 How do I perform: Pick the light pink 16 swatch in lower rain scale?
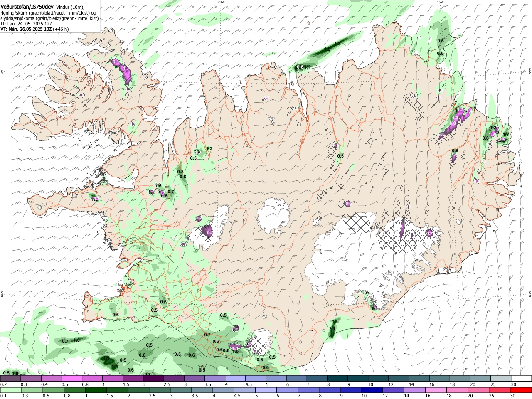point(436,390)
